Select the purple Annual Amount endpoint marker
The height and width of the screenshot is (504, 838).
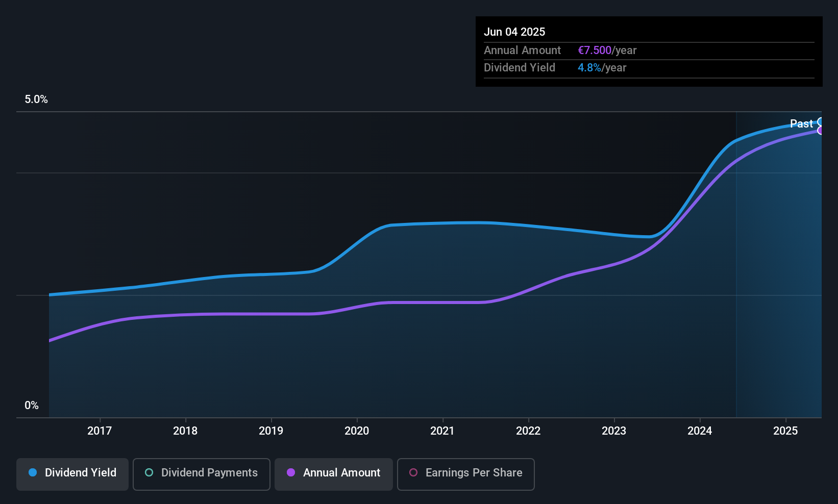821,131
